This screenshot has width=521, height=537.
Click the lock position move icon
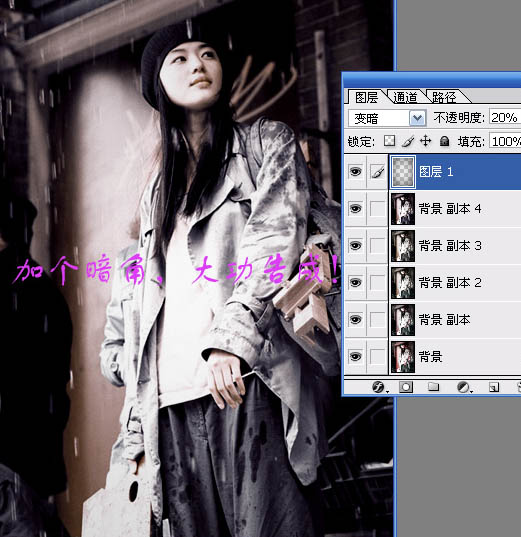[425, 140]
